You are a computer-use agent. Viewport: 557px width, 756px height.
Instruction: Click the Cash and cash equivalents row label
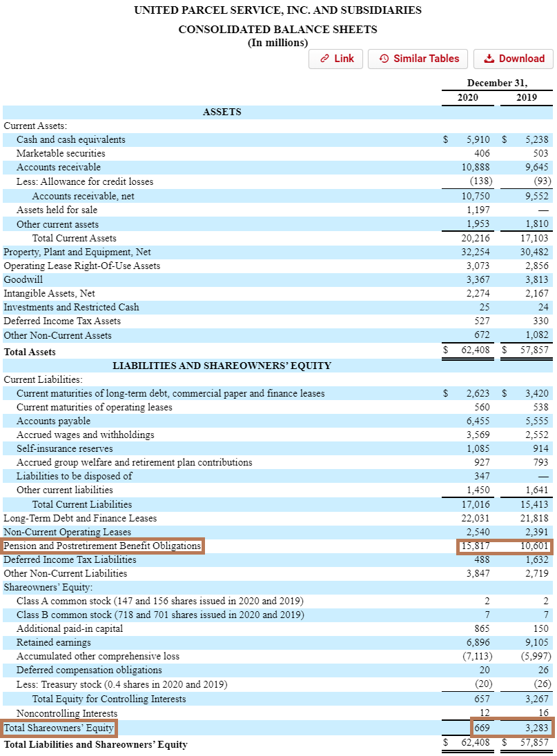tap(71, 139)
